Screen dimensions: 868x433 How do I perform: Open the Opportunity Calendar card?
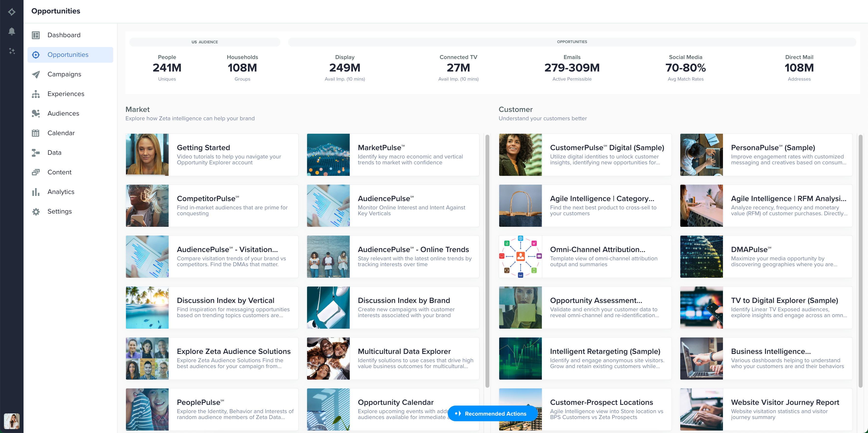coord(393,409)
